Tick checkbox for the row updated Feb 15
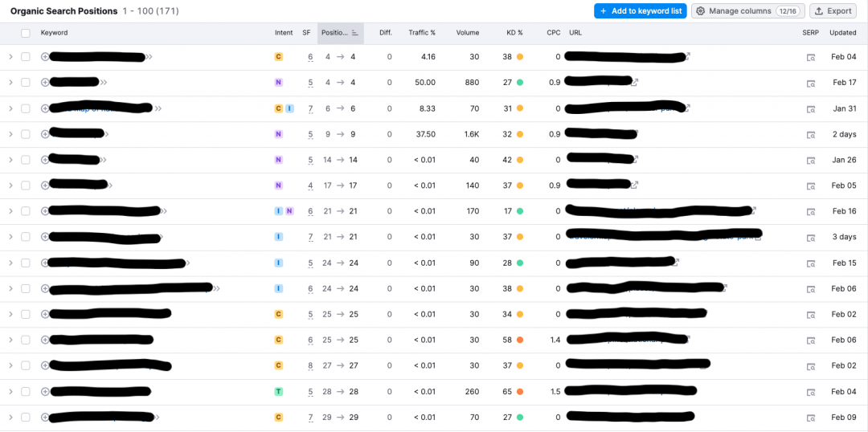This screenshot has height=432, width=868. 26,263
